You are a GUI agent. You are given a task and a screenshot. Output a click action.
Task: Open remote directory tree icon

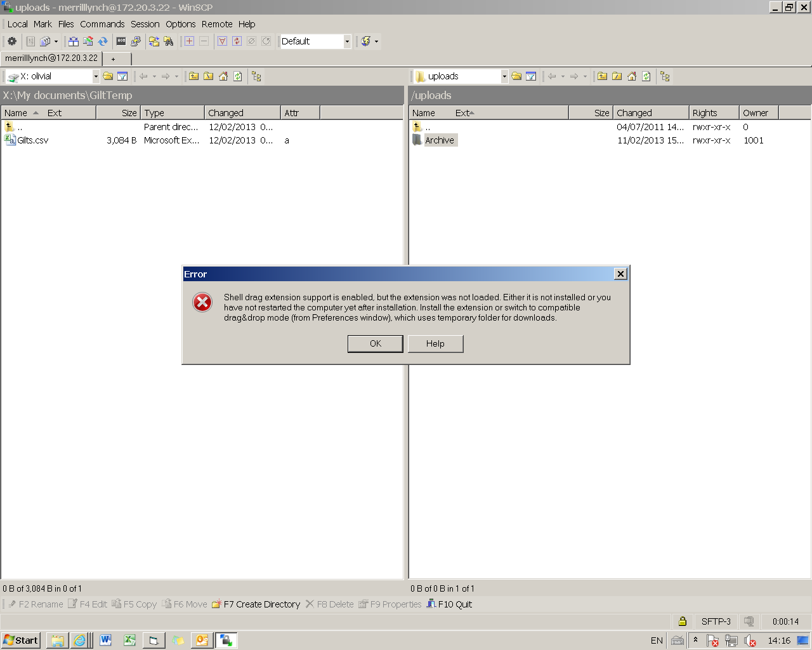click(x=665, y=76)
